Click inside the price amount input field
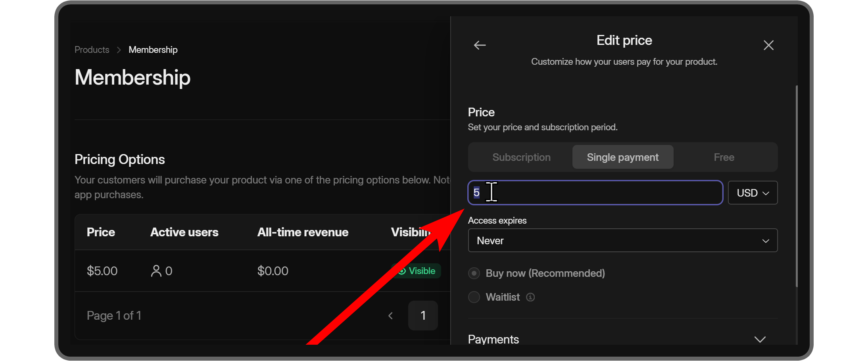Viewport: 868px width, 361px height. coord(555,193)
